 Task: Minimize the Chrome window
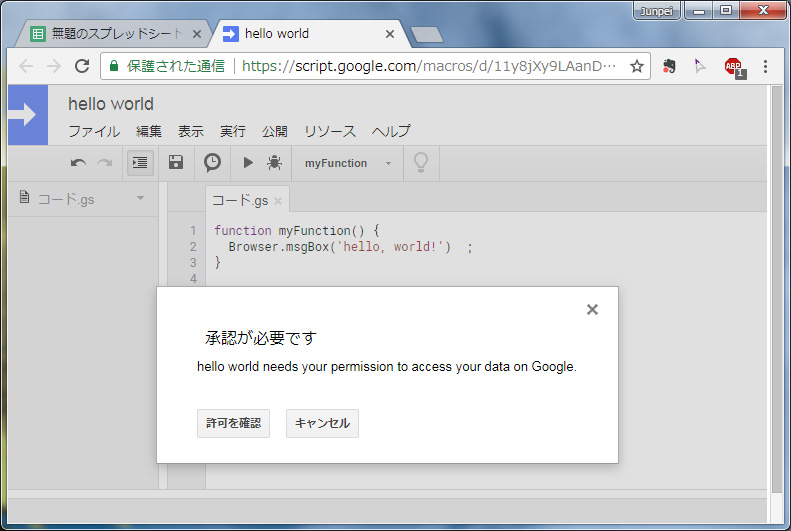click(699, 11)
